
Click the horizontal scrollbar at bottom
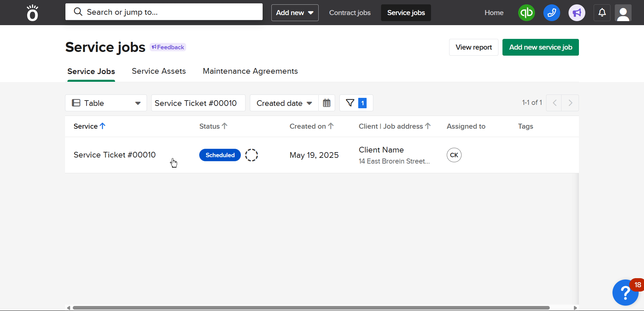coord(311,308)
